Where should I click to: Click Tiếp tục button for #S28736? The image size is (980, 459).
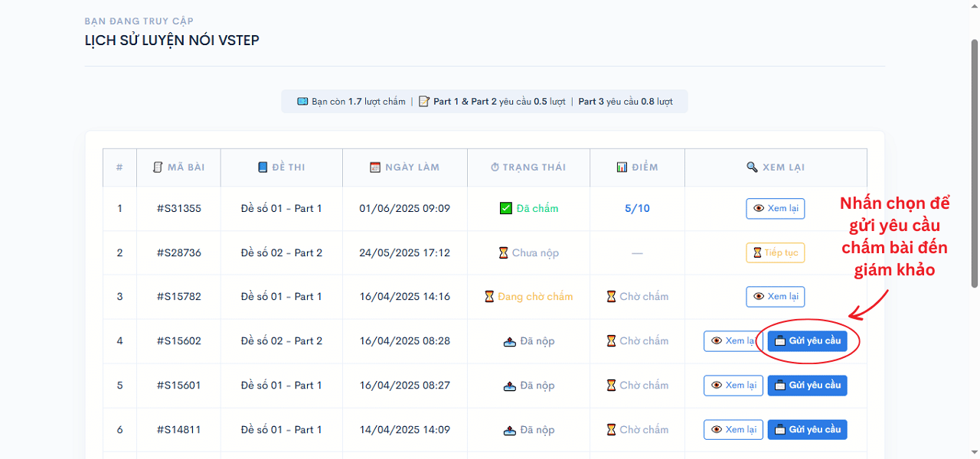(x=775, y=252)
